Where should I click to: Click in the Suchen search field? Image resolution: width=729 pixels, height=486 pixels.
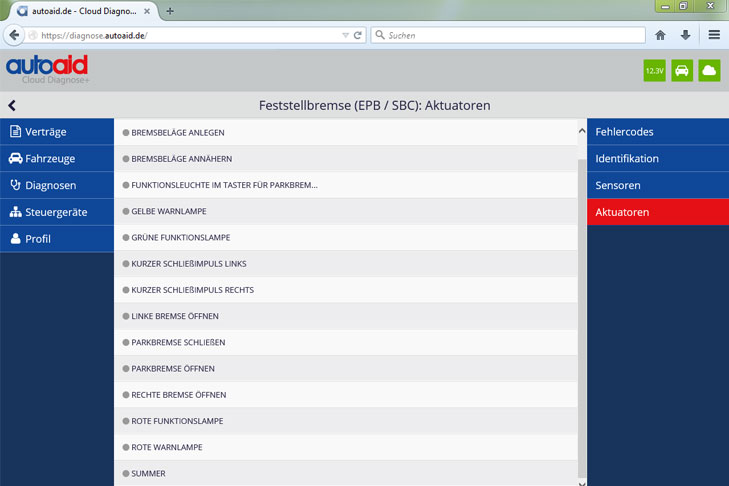[510, 35]
